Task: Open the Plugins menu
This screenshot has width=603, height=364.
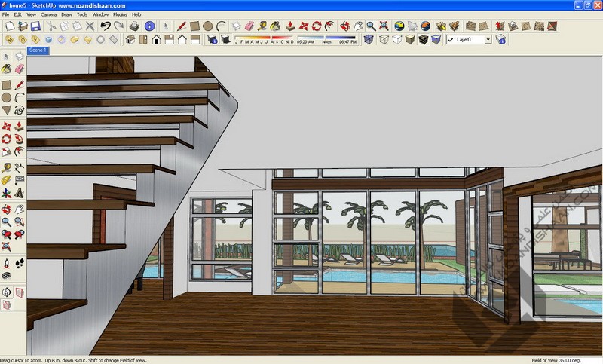Action: [x=120, y=14]
